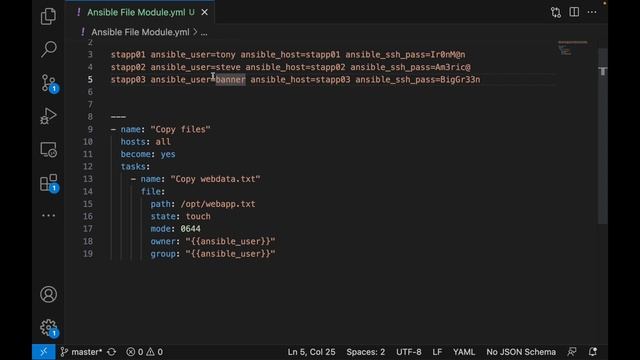Screen dimensions: 640x360
Task: Show additional views ellipsis in activity bar
Action: (x=48, y=216)
